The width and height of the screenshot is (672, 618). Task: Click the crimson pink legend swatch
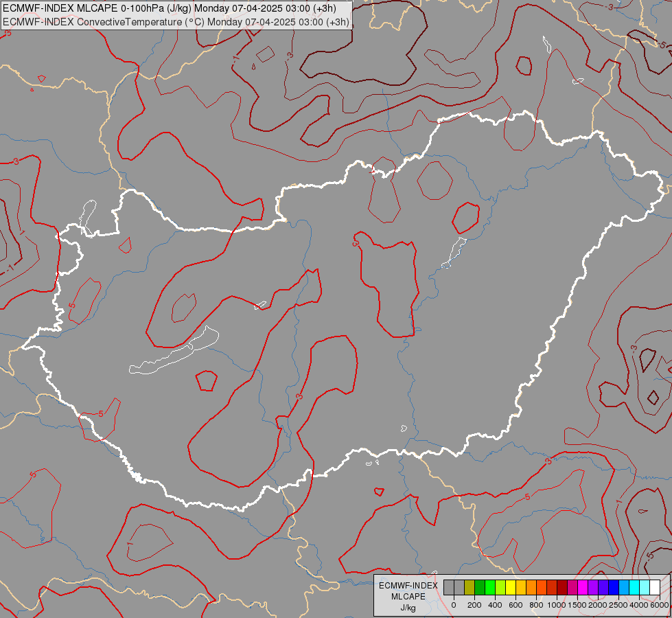573,587
